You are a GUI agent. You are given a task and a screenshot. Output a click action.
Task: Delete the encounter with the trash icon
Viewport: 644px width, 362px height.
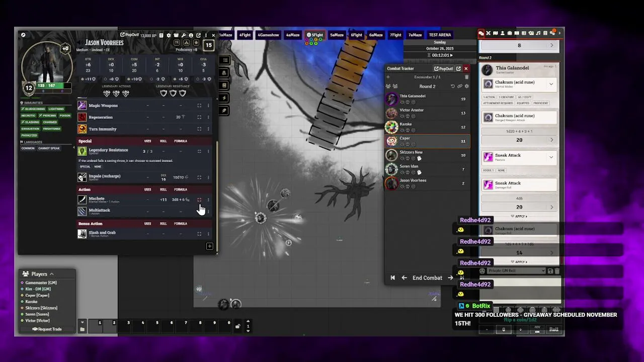[x=466, y=77]
